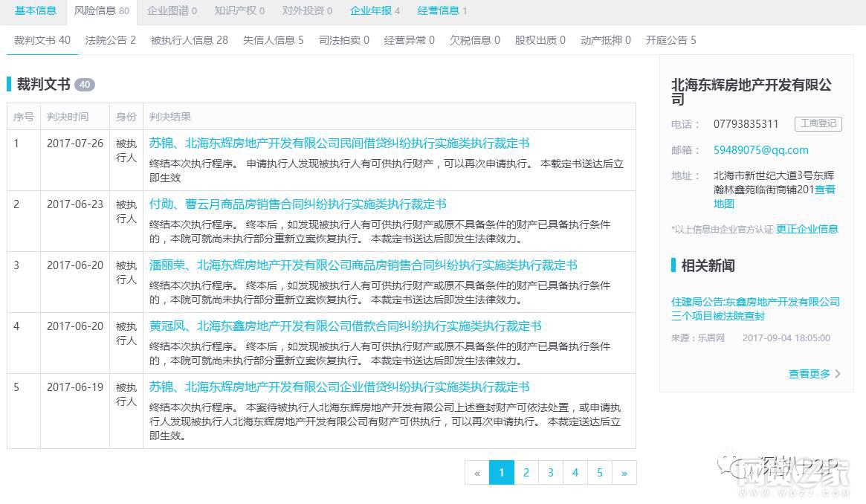Image resolution: width=866 pixels, height=504 pixels.
Task: Go to page 2 of results
Action: (x=526, y=472)
